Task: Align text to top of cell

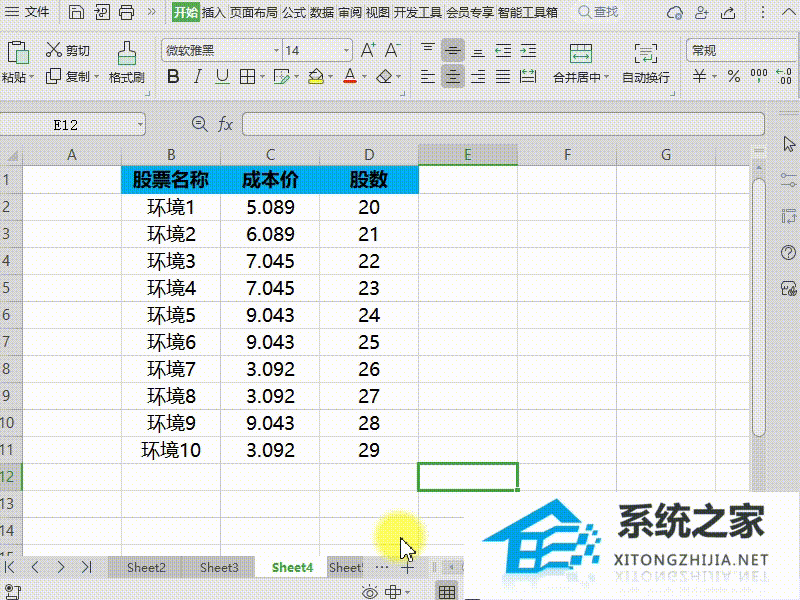Action: pyautogui.click(x=428, y=49)
